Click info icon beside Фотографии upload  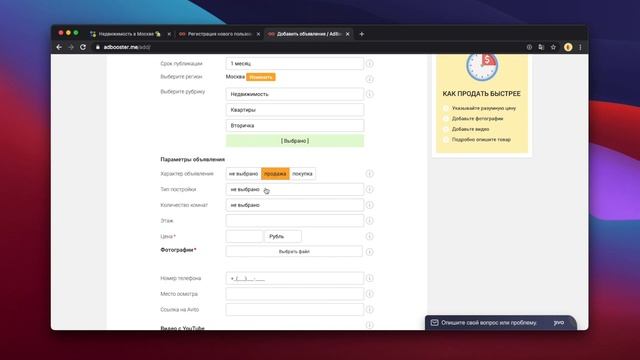369,252
